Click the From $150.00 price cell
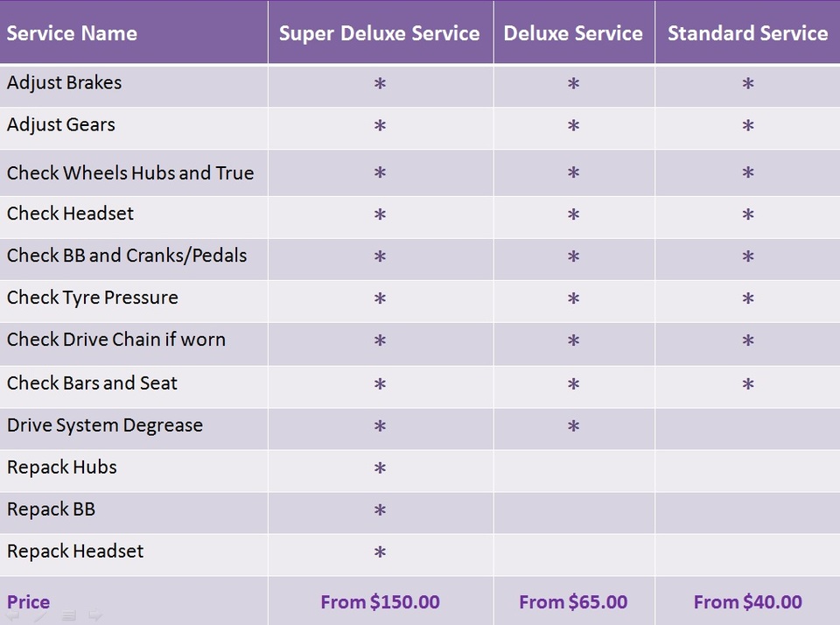Screen dimensions: 840x625 pyautogui.click(x=381, y=602)
